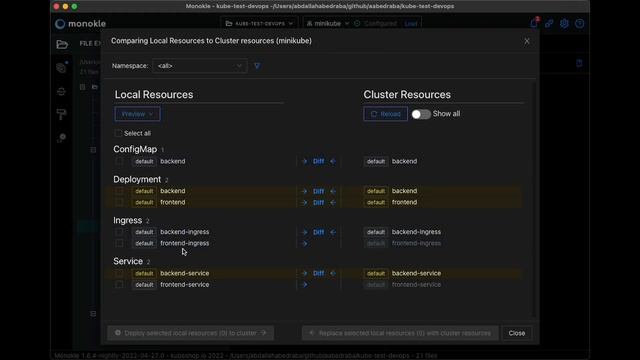Click Diff for ConfigMap backend
Screen dimensions: 640x360
coord(318,162)
